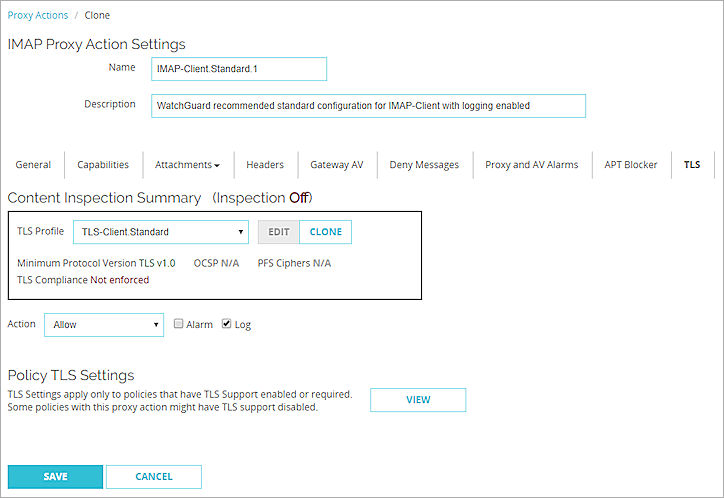View the Policy TLS Settings

coord(418,400)
